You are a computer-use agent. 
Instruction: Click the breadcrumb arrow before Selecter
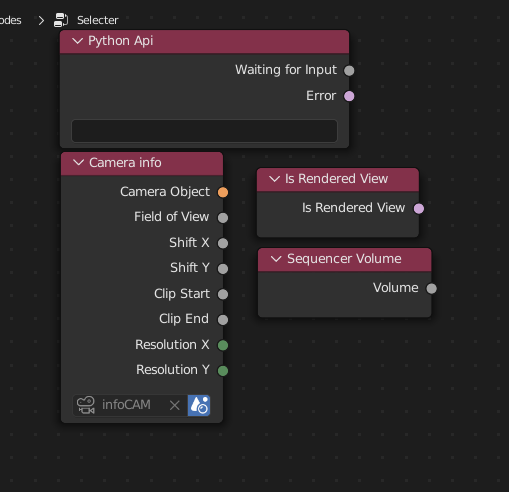[x=41, y=21]
